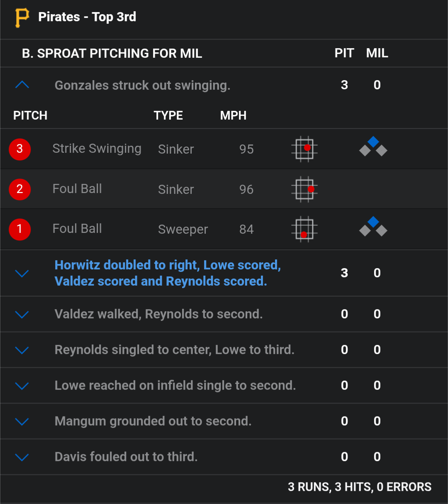Click the Pirates - Top 3rd header
Image resolution: width=448 pixels, height=504 pixels.
87,17
